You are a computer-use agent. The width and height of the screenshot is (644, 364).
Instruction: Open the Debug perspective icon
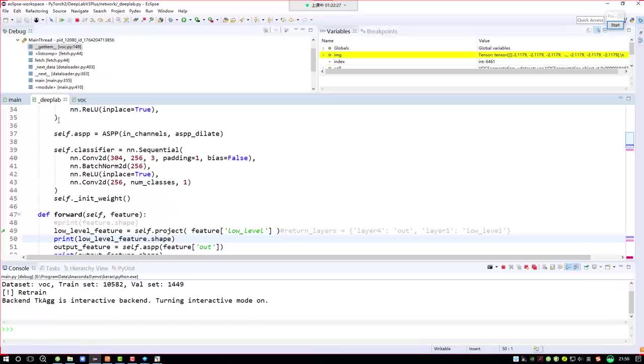[x=640, y=20]
